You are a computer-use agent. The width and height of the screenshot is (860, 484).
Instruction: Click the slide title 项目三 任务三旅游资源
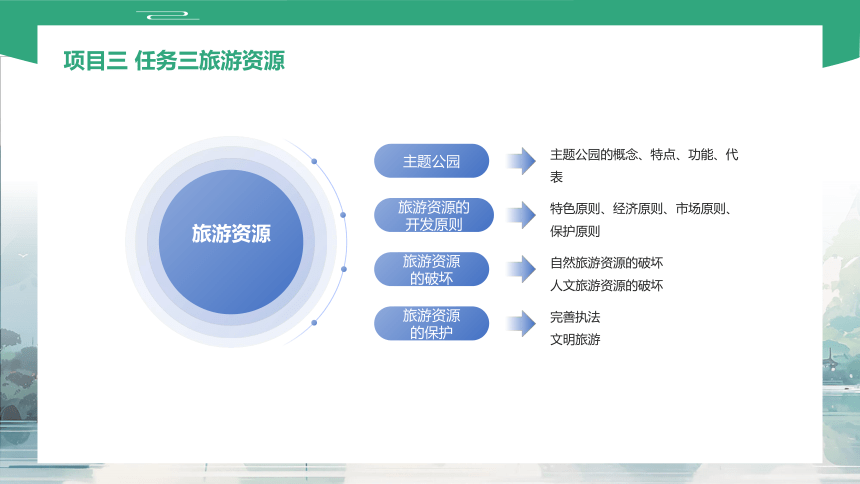(x=174, y=60)
